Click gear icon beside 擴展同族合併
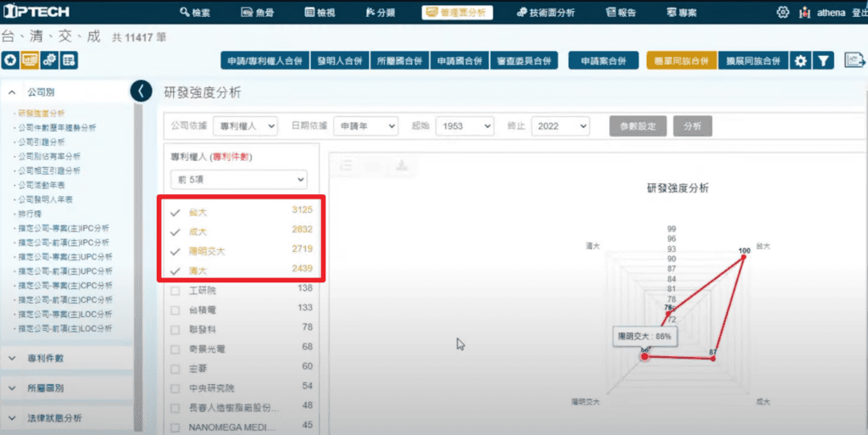This screenshot has height=435, width=868. point(800,61)
